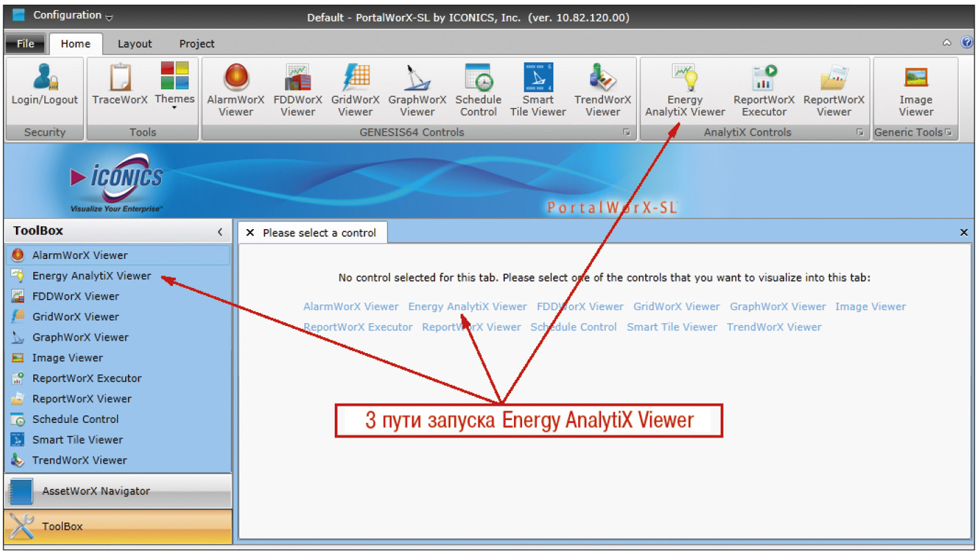980x551 pixels.
Task: Open Login/Logout in the Security group
Action: click(x=45, y=87)
